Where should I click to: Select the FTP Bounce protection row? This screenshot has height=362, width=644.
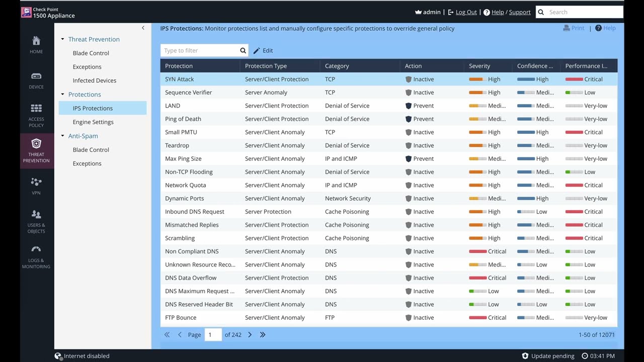pyautogui.click(x=389, y=318)
